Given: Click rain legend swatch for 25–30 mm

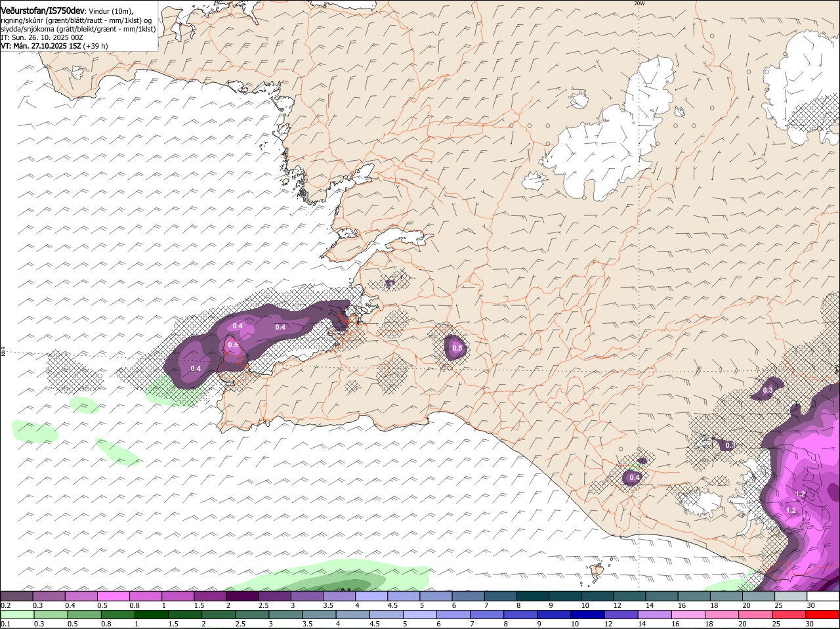Looking at the screenshot, I should click(x=788, y=614).
